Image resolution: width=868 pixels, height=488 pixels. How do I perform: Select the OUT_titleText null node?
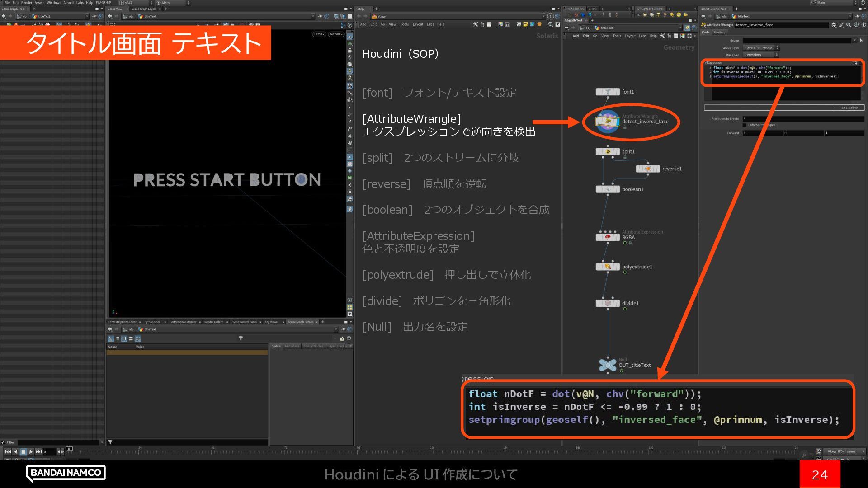tap(608, 365)
